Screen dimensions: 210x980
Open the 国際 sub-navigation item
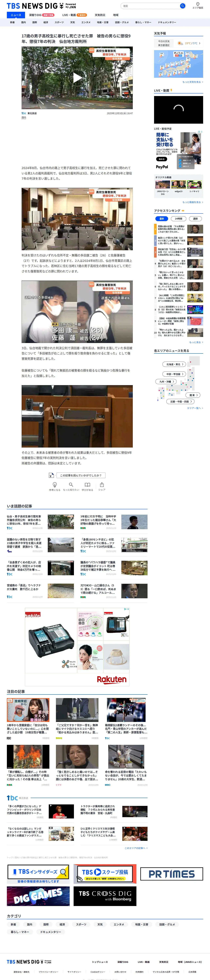[x=35, y=22]
